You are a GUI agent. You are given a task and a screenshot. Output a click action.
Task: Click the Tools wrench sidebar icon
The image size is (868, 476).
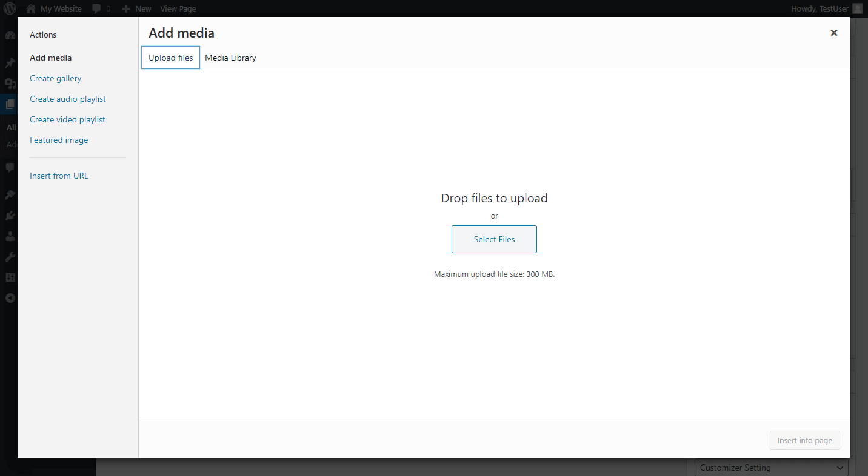pos(10,257)
